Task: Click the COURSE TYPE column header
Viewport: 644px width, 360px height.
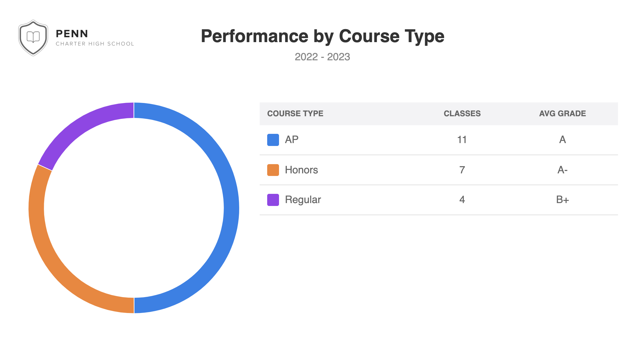Action: (295, 114)
